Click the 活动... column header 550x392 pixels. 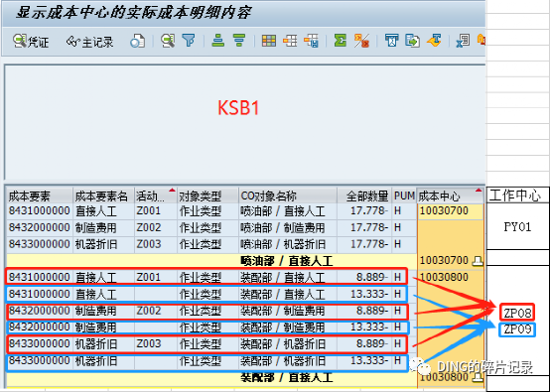[156, 196]
